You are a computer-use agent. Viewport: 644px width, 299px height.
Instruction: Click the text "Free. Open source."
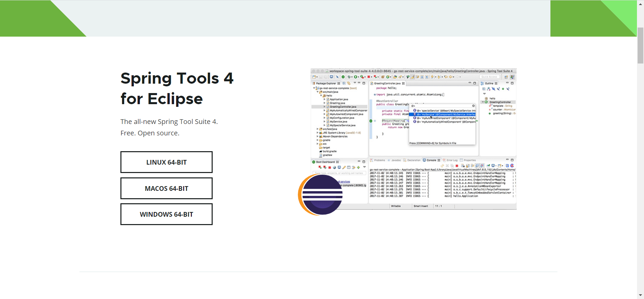(x=150, y=133)
